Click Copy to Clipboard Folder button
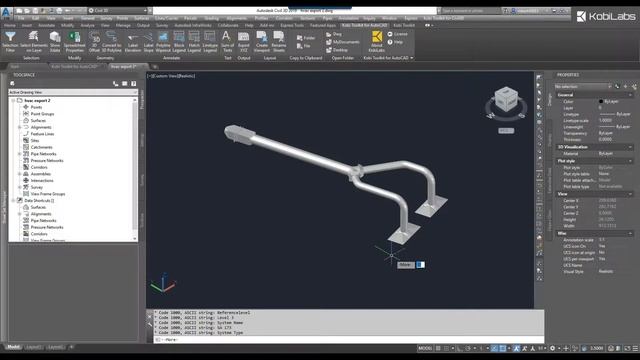 pos(306,38)
